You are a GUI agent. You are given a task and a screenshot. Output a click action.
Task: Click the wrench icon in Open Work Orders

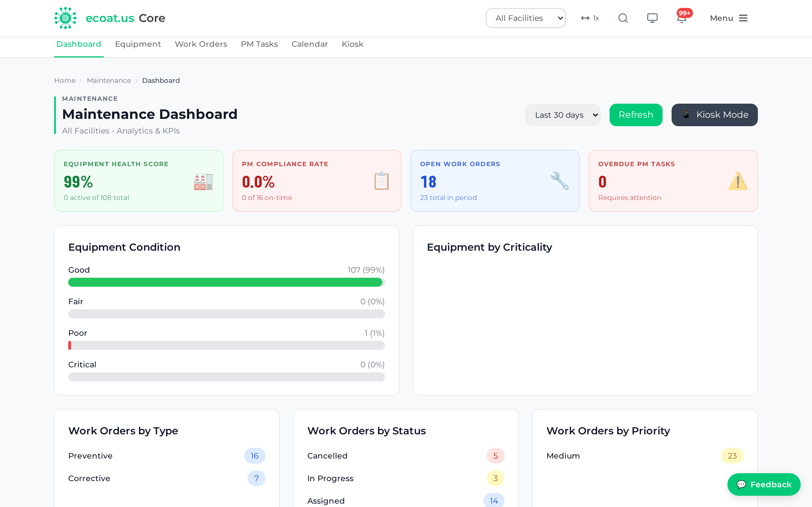(x=559, y=181)
